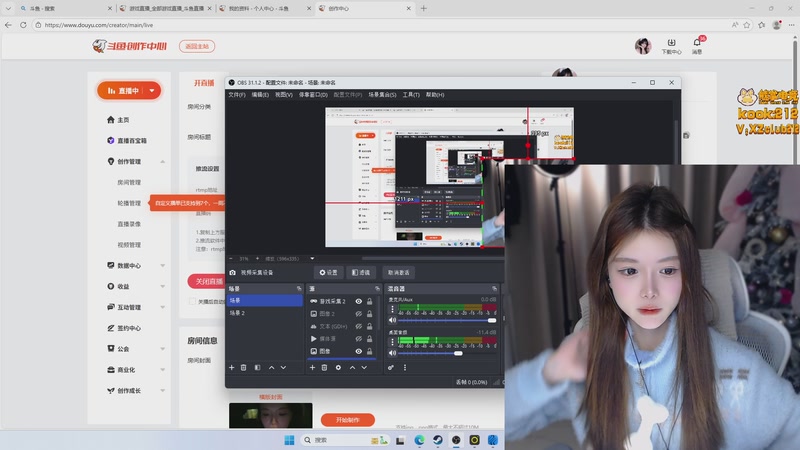Mute the 麦克风/Aux speaker icon

392,320
